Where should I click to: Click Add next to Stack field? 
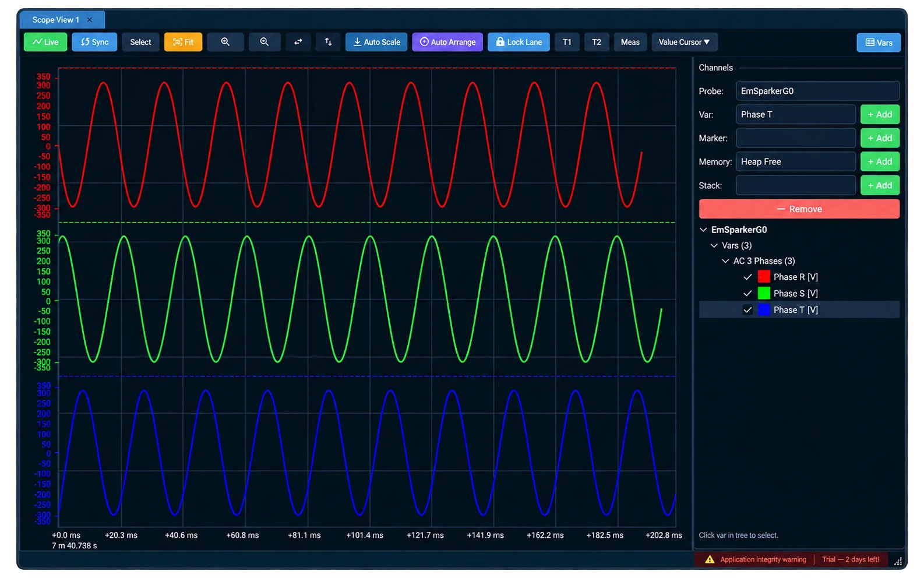pos(880,185)
